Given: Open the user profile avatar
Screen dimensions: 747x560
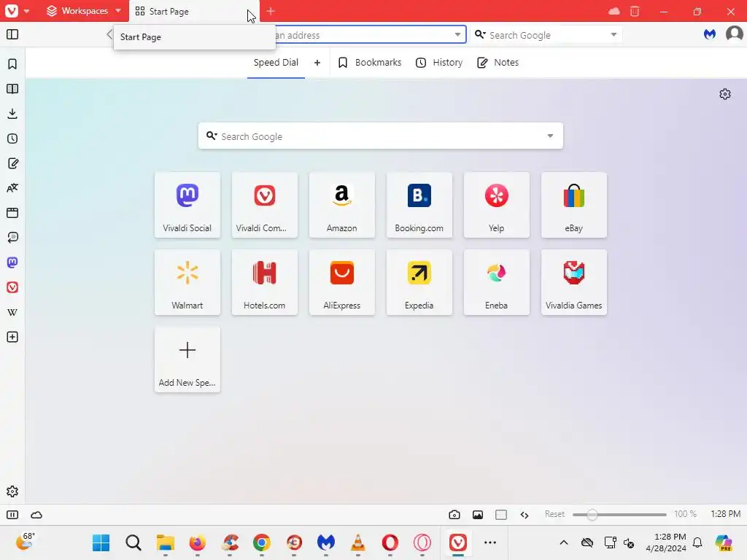Looking at the screenshot, I should 734,34.
